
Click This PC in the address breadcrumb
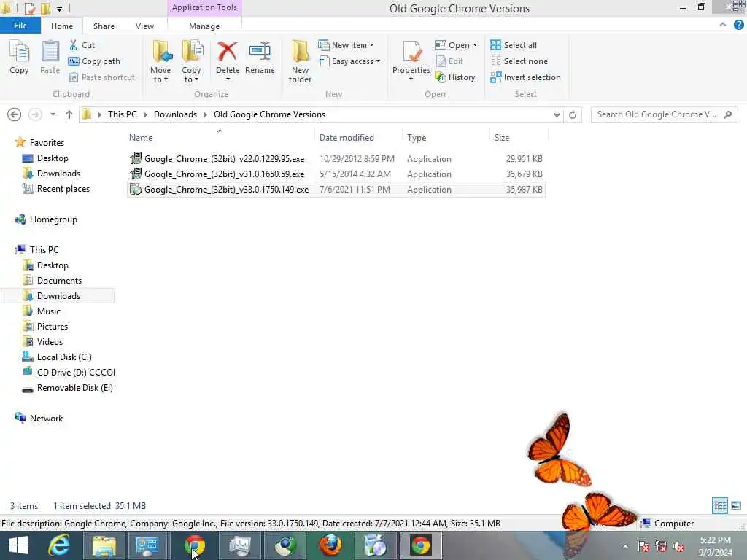[x=123, y=114]
